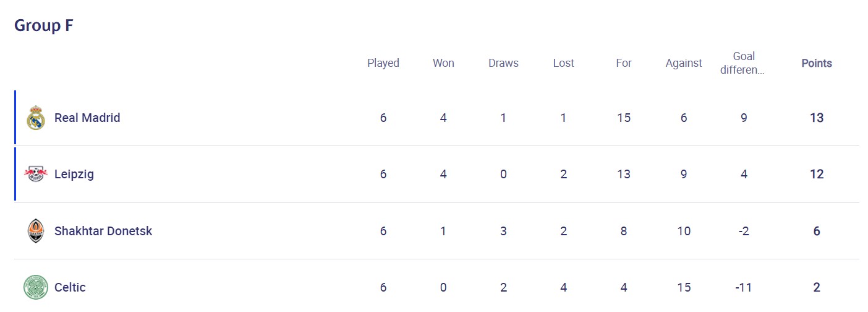Select the Shakhtar Donetsk team name
The image size is (868, 312).
click(x=103, y=231)
